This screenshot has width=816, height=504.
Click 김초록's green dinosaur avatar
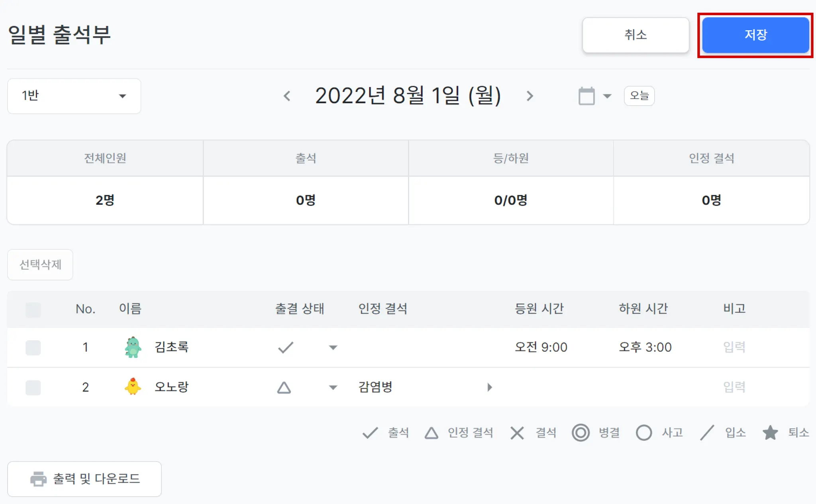pyautogui.click(x=133, y=347)
